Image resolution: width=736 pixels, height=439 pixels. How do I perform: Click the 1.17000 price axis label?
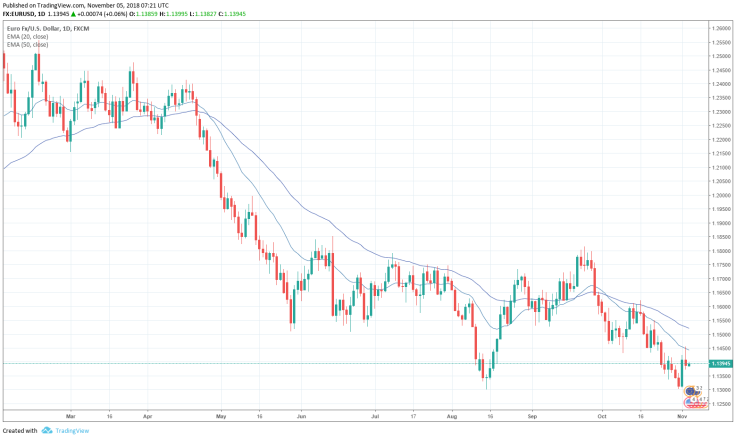click(721, 279)
